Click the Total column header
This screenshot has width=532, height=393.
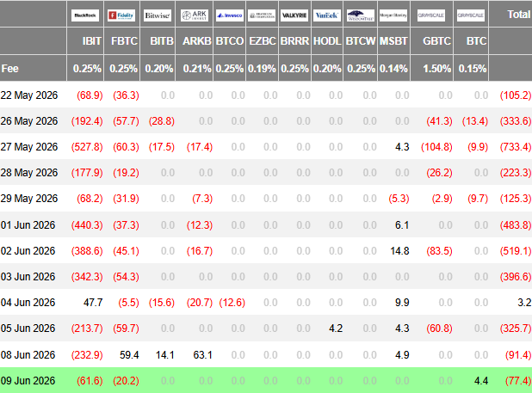pos(519,15)
